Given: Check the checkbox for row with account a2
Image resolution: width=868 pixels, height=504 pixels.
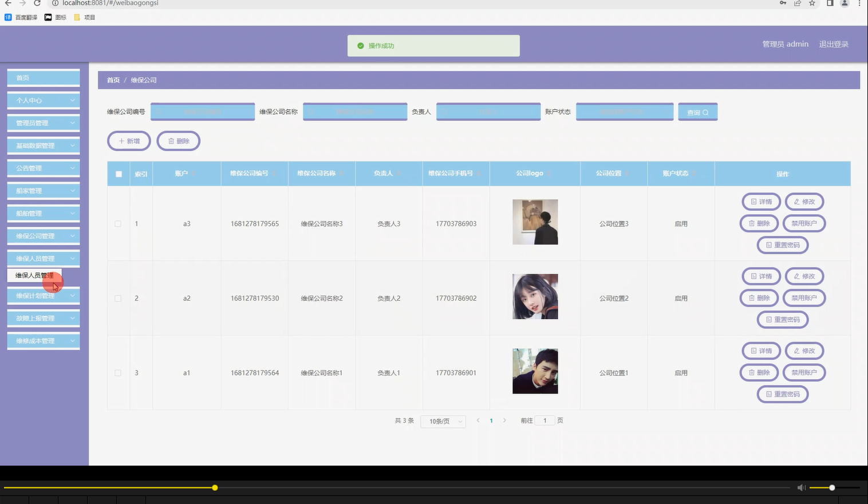Looking at the screenshot, I should tap(118, 298).
